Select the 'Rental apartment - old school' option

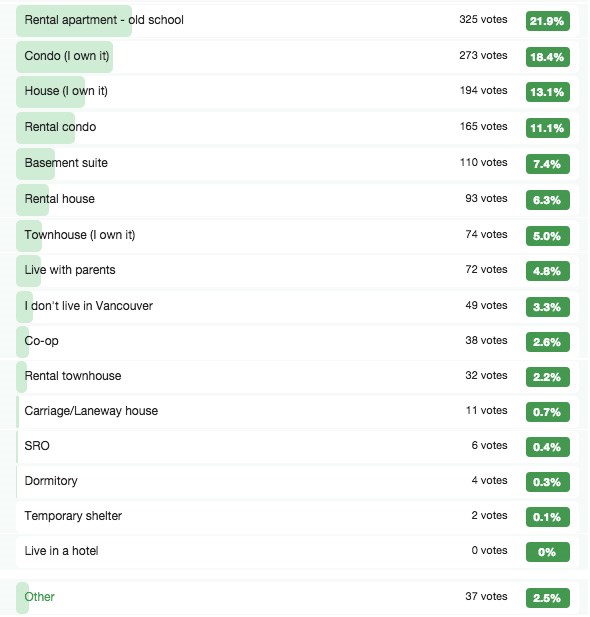click(297, 20)
